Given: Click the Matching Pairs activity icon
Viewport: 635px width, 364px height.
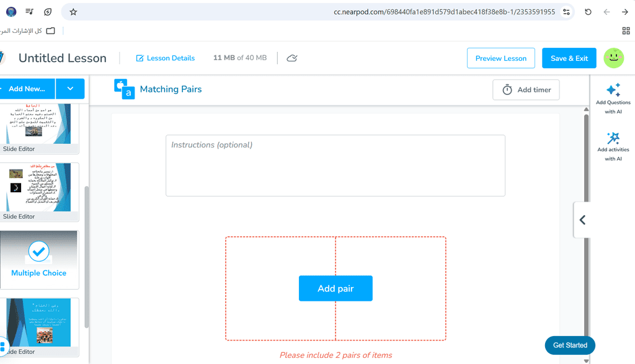Looking at the screenshot, I should point(124,89).
